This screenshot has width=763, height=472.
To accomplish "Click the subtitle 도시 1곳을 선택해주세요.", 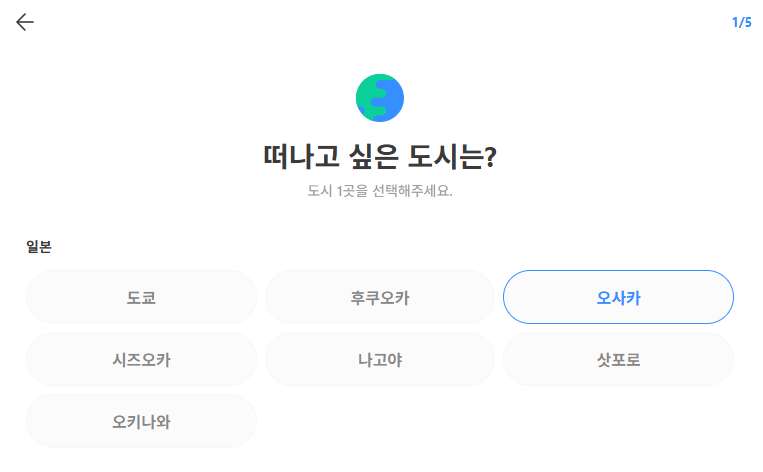I will 380,191.
